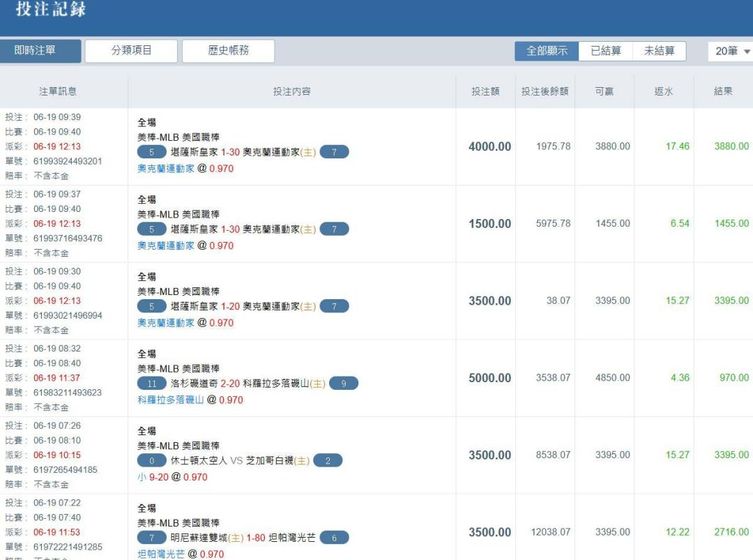The width and height of the screenshot is (753, 560).
Task: Click score badge 6 beside 坦帕灣光芒
Action: coord(334,538)
